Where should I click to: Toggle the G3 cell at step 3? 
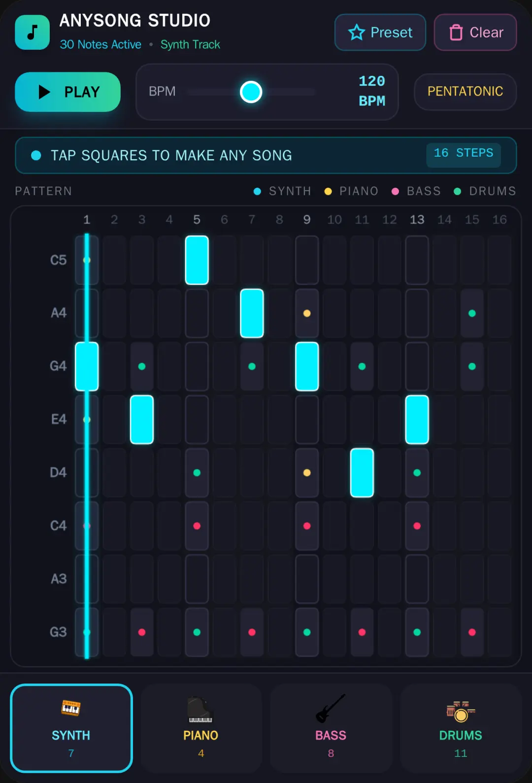pyautogui.click(x=142, y=632)
